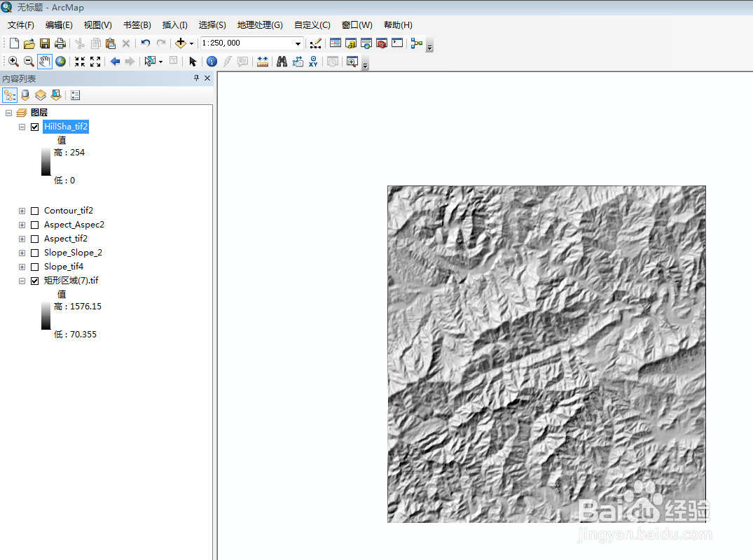Open table of contents options

coord(76,95)
